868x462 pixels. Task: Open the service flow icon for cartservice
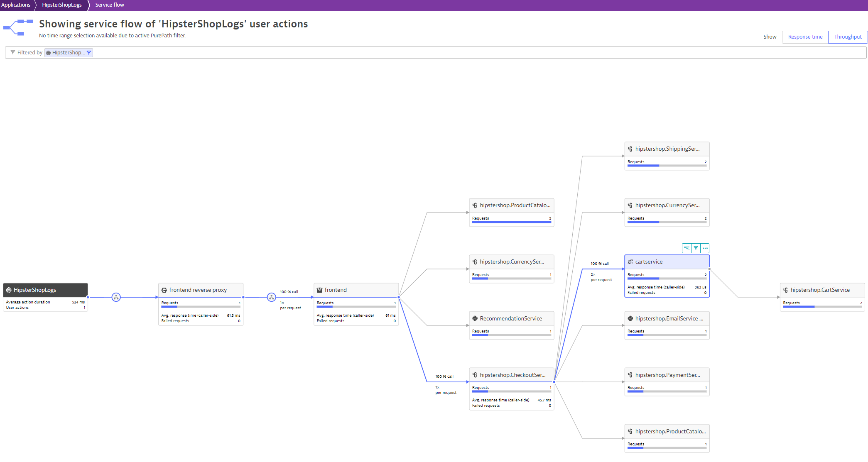tap(687, 248)
